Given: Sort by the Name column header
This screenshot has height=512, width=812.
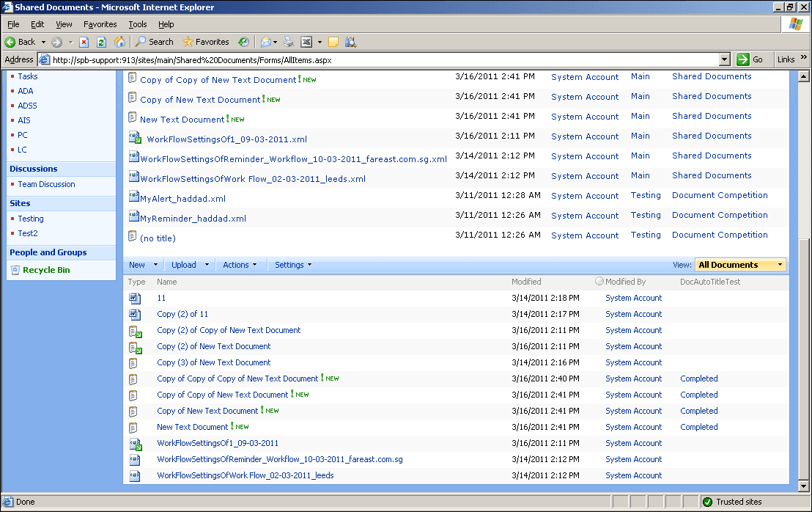Looking at the screenshot, I should (x=167, y=282).
